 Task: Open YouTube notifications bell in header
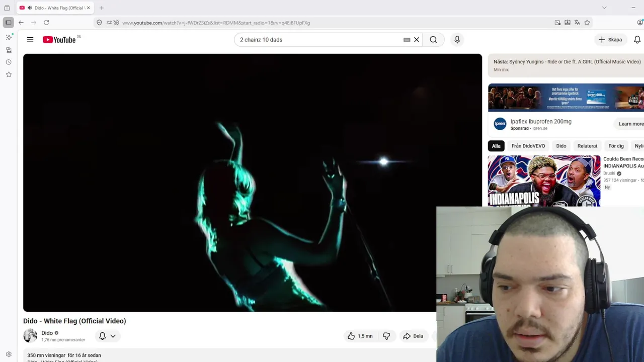(637, 40)
